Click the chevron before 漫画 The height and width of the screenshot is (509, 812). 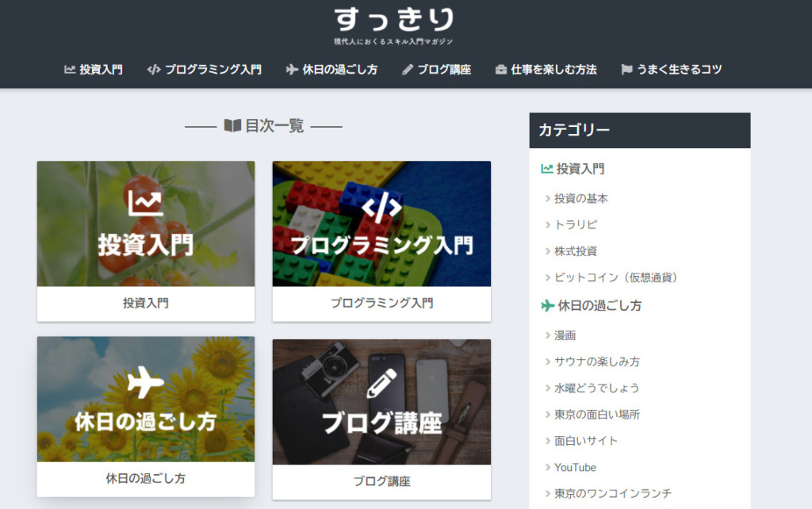[x=547, y=335]
